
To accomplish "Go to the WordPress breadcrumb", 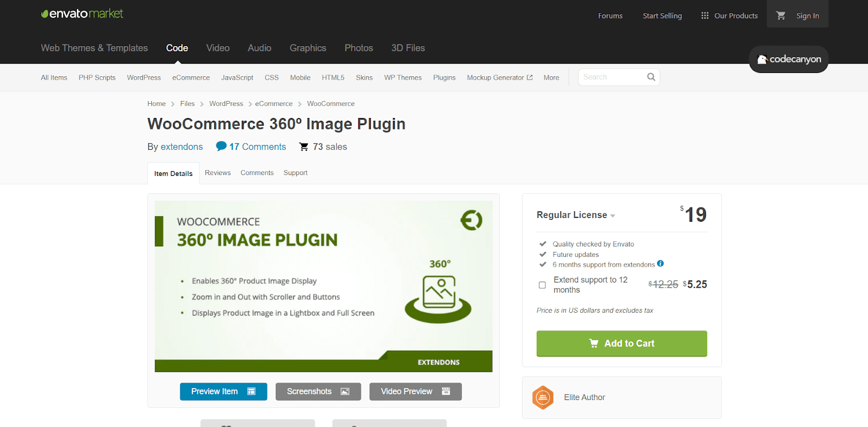I will pos(226,104).
